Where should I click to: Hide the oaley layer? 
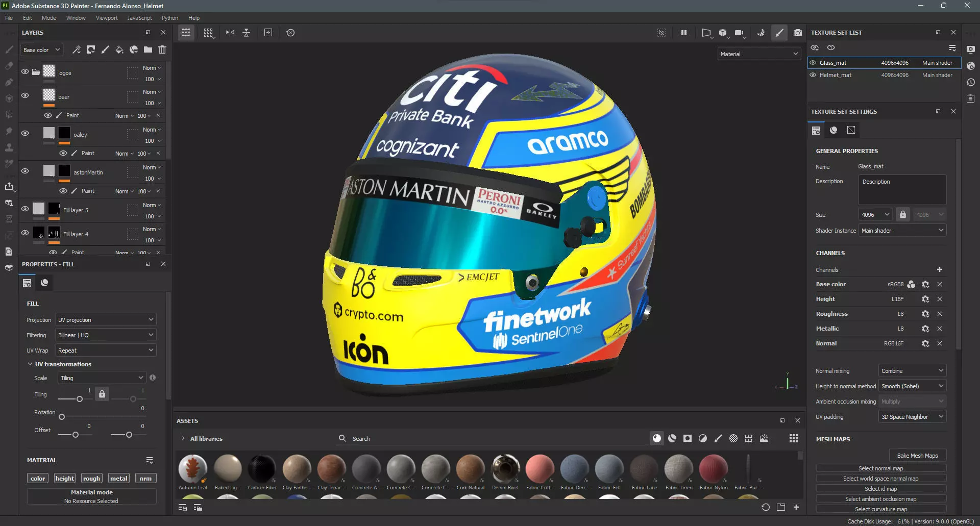24,134
